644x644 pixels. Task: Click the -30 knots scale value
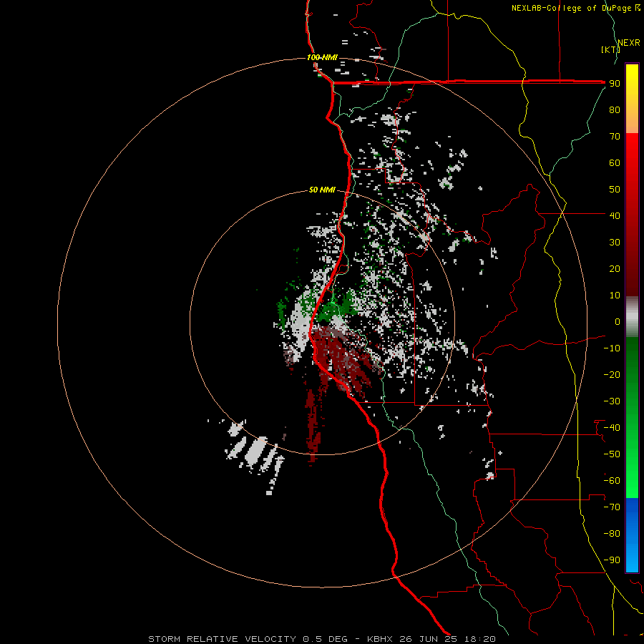612,401
